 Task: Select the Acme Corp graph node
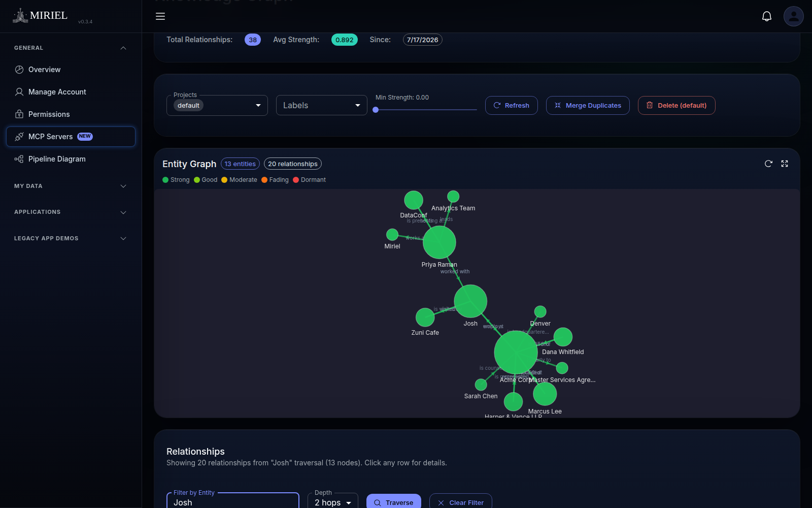point(516,352)
